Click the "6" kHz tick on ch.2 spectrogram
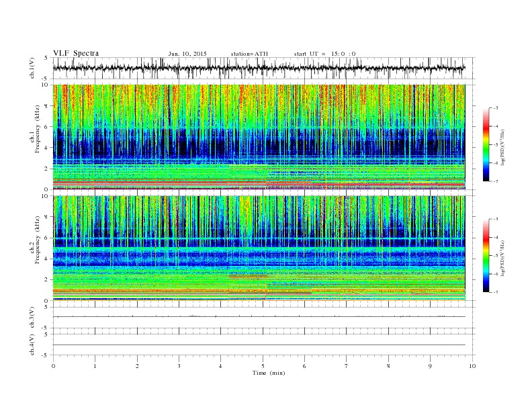532x411 pixels. pyautogui.click(x=47, y=238)
